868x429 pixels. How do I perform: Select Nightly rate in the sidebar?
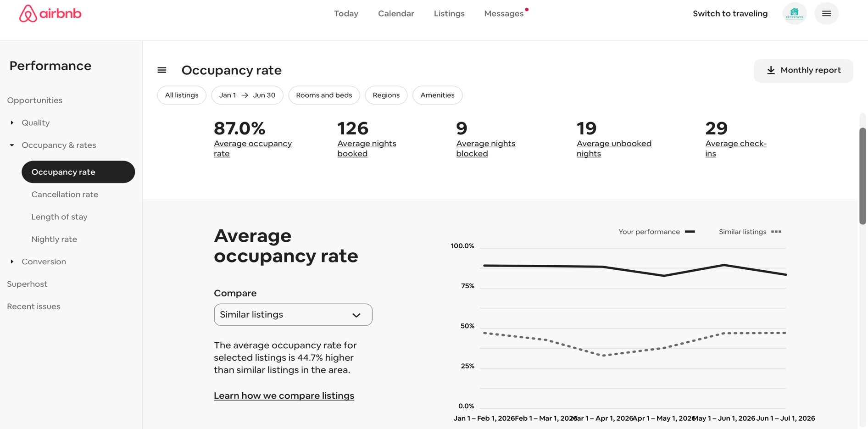click(x=54, y=239)
